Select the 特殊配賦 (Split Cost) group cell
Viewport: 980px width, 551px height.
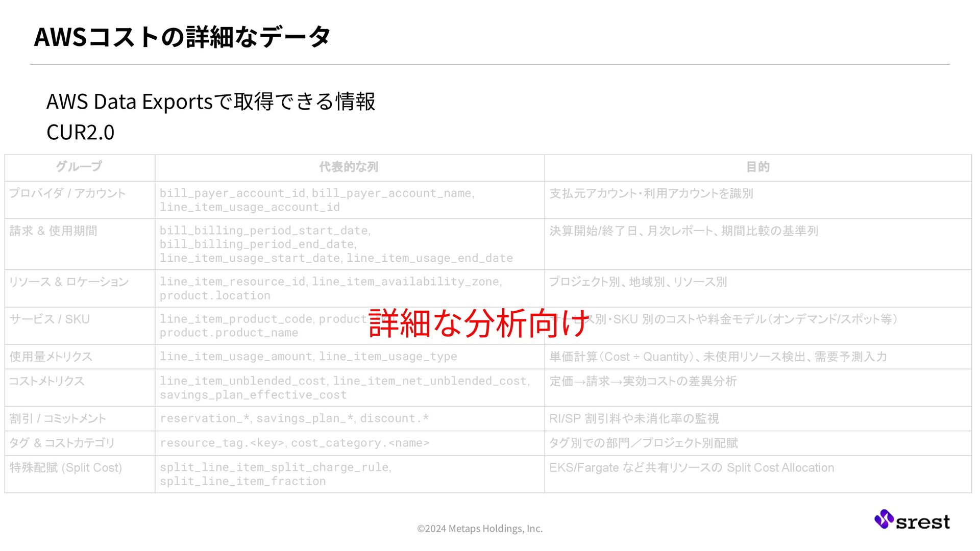click(66, 468)
